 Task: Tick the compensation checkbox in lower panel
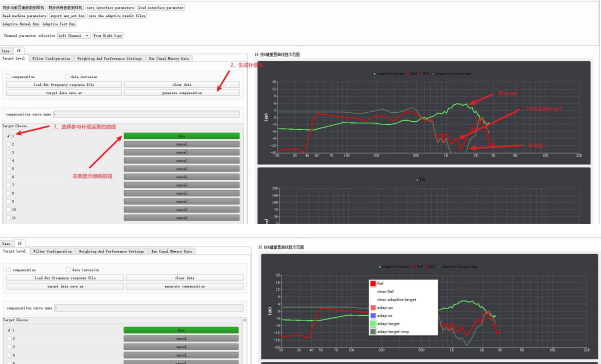(9, 270)
